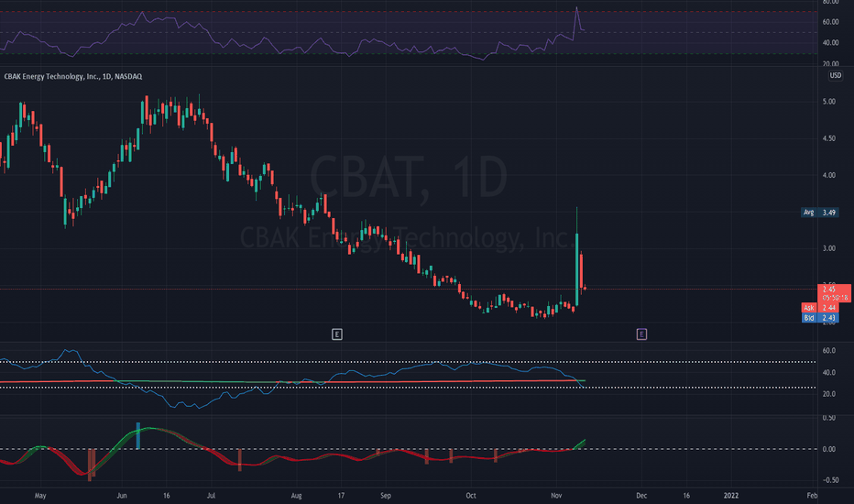Click the Jul label on time axis
The image size is (854, 504).
pyautogui.click(x=211, y=495)
